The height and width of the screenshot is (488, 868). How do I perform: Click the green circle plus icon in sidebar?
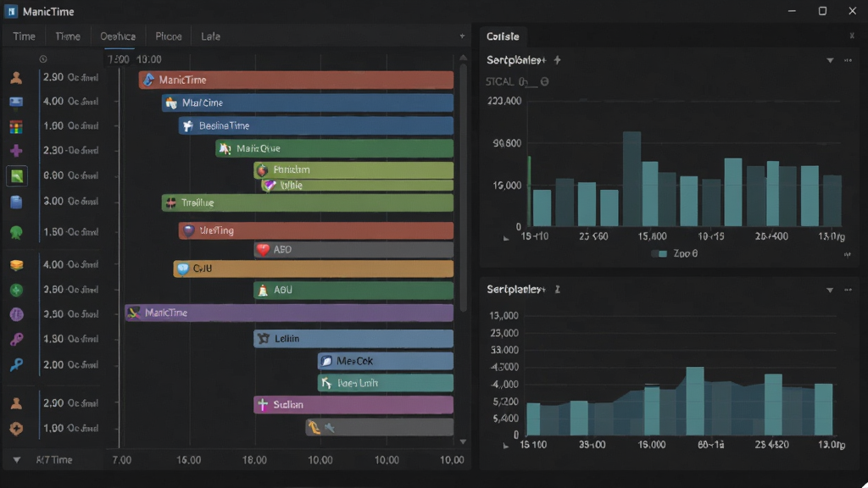tap(17, 290)
